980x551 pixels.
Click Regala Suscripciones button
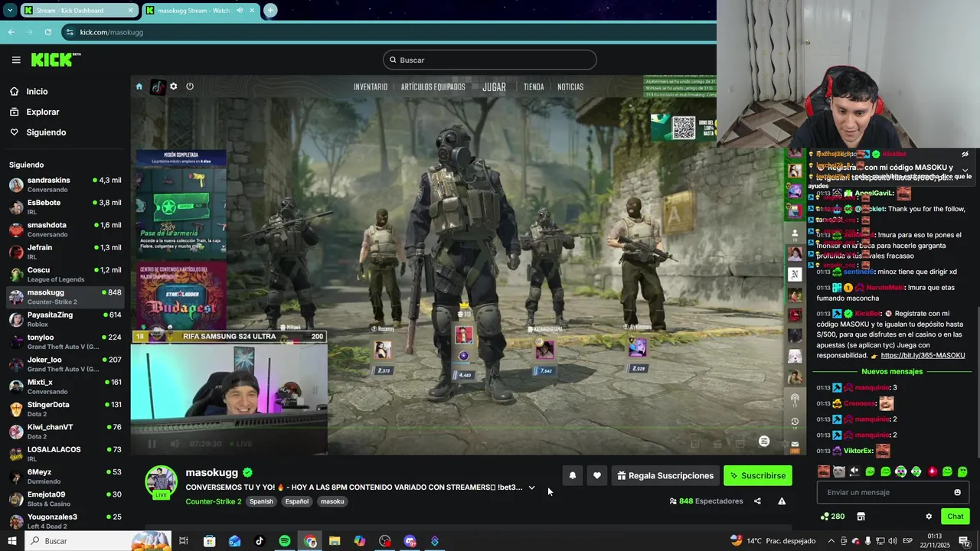(x=665, y=476)
